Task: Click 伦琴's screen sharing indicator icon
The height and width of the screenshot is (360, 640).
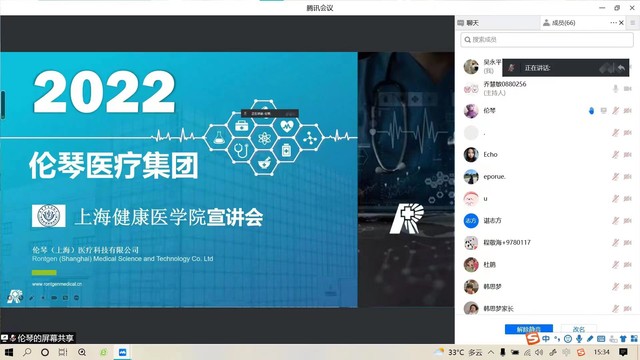Action: (603, 111)
